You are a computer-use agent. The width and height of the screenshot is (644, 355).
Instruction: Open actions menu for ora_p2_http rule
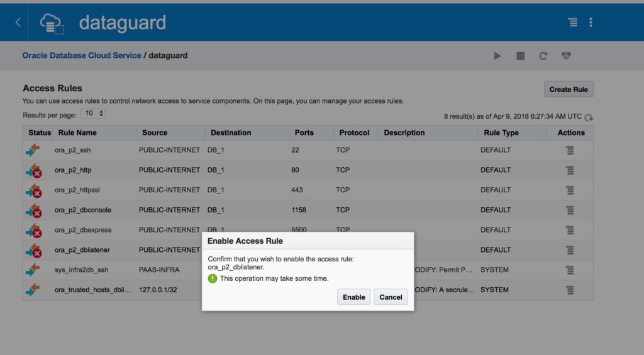tap(570, 170)
